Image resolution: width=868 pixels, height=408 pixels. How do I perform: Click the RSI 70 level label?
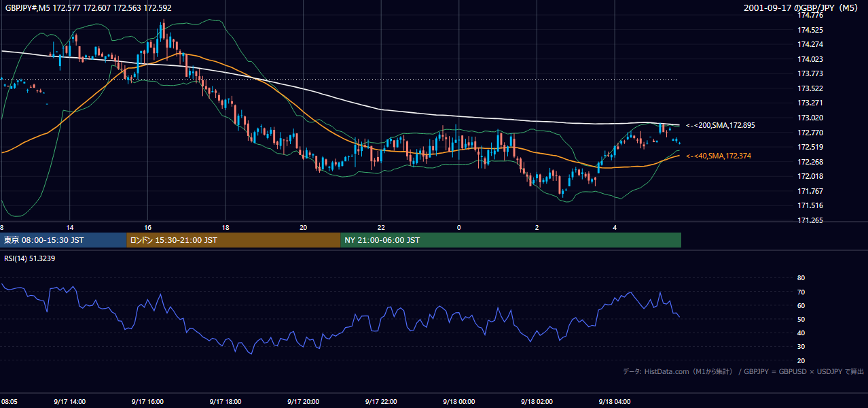pyautogui.click(x=801, y=292)
